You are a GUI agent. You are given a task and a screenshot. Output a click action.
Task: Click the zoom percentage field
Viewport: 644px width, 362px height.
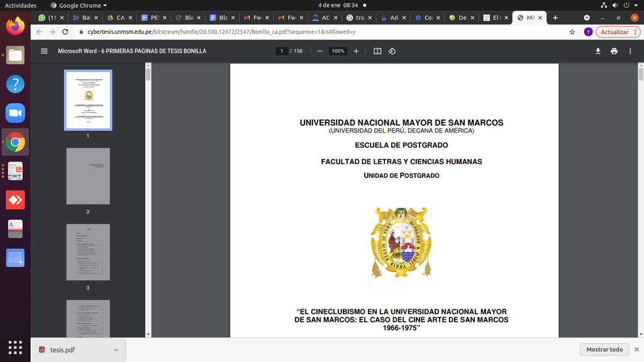click(x=338, y=51)
